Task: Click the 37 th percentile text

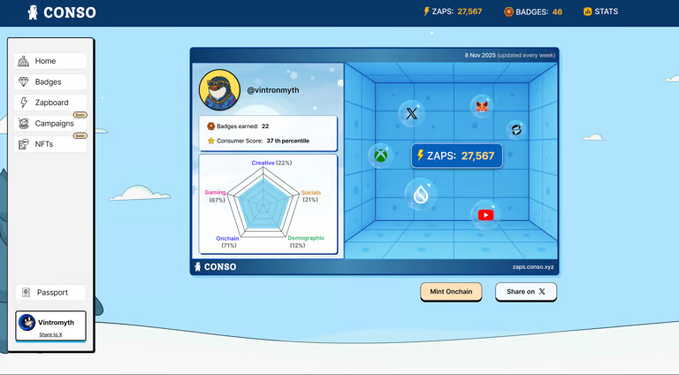Action: tap(288, 141)
